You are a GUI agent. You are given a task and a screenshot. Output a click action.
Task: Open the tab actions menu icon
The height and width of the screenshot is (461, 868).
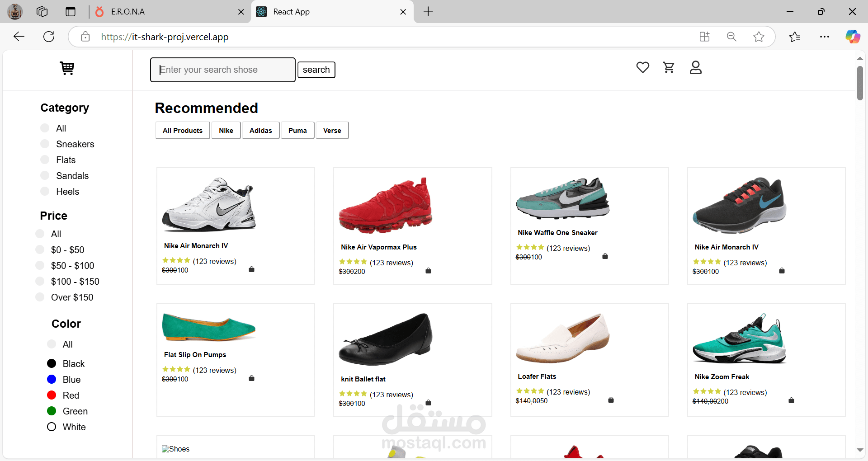(x=71, y=12)
